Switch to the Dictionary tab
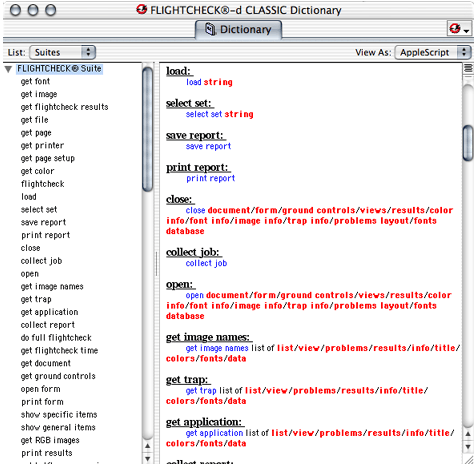This screenshot has width=474, height=464. click(238, 30)
